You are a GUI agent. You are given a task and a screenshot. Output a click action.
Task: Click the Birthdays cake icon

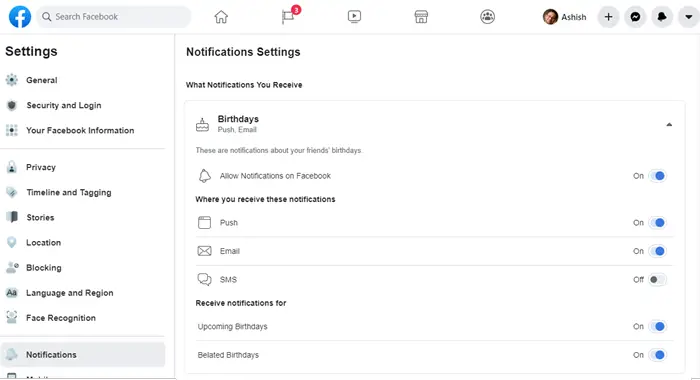click(x=202, y=125)
